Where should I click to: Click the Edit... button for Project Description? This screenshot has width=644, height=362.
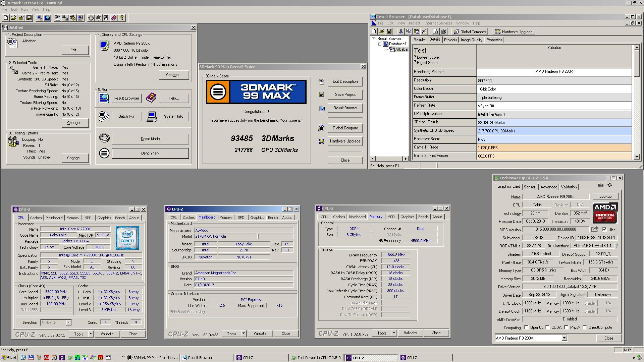[x=75, y=50]
